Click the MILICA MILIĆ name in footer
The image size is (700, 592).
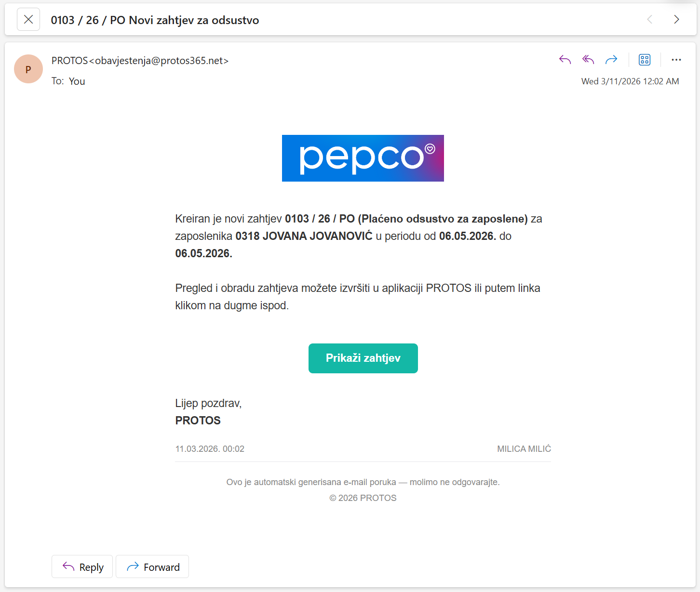click(x=524, y=449)
